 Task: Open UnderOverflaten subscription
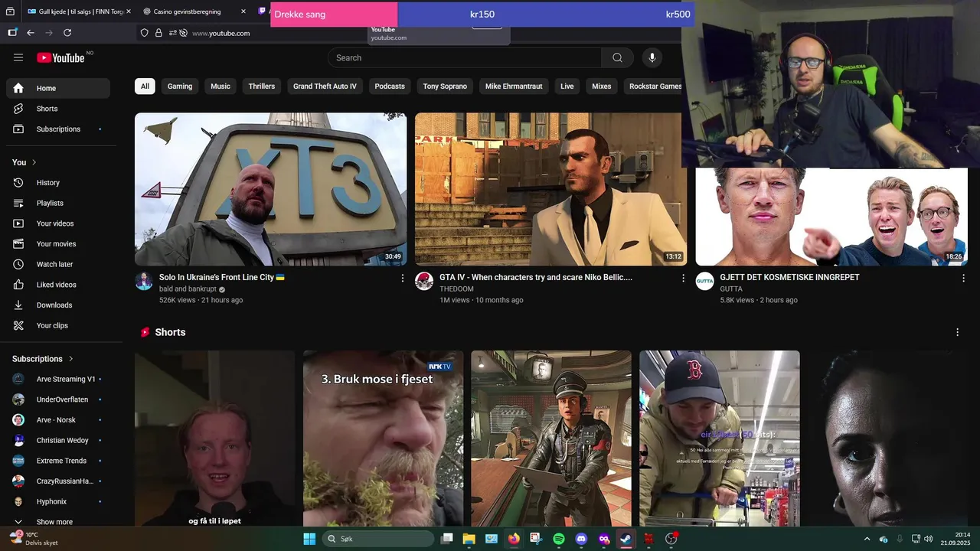[x=58, y=399]
